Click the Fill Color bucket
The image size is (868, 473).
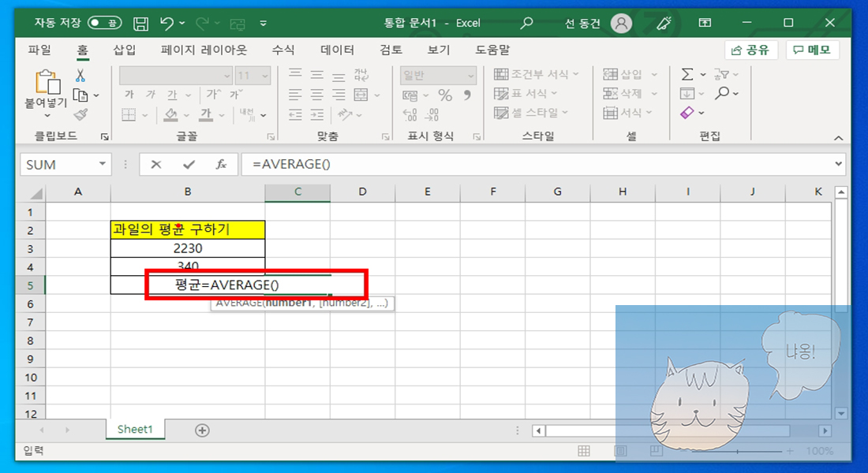click(170, 114)
